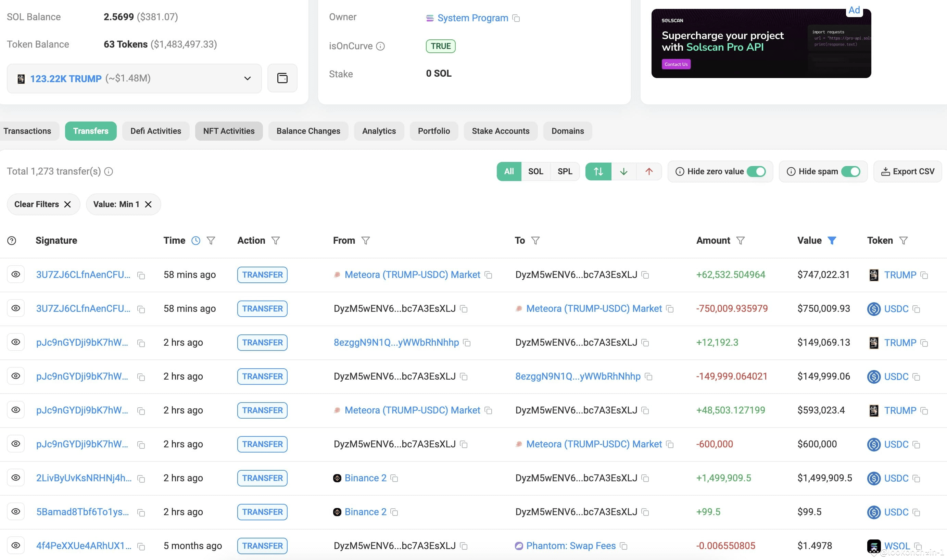The image size is (947, 560).
Task: Click the clock icon in Time header
Action: tap(195, 240)
